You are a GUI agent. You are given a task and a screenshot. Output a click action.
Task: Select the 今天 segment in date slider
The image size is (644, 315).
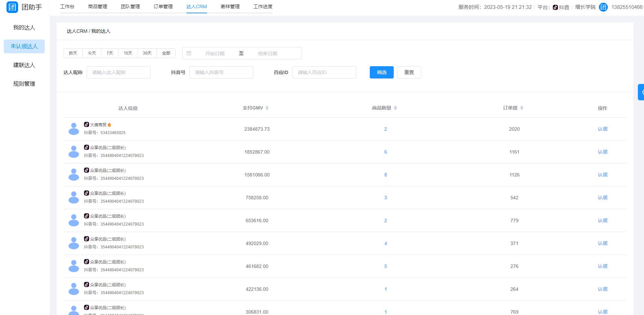pos(91,53)
